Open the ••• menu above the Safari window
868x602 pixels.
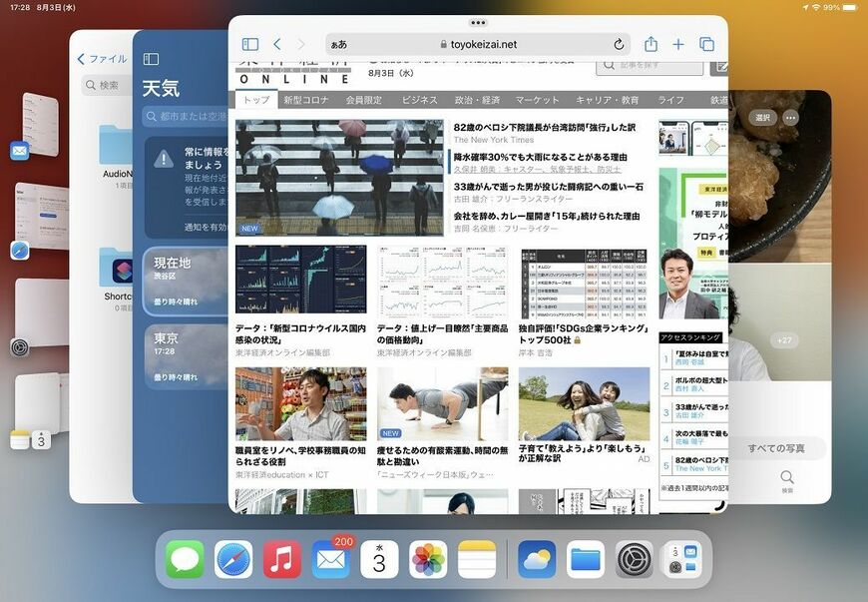coord(477,22)
